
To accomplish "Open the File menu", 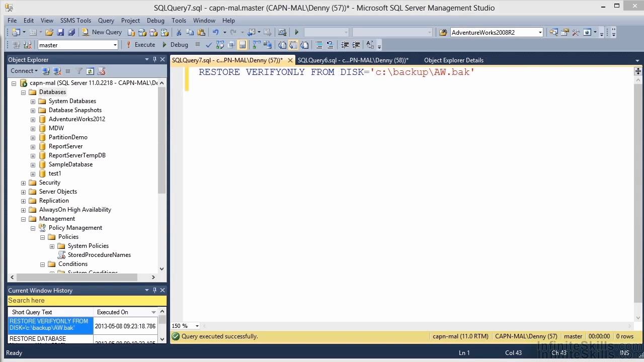I will coord(12,21).
